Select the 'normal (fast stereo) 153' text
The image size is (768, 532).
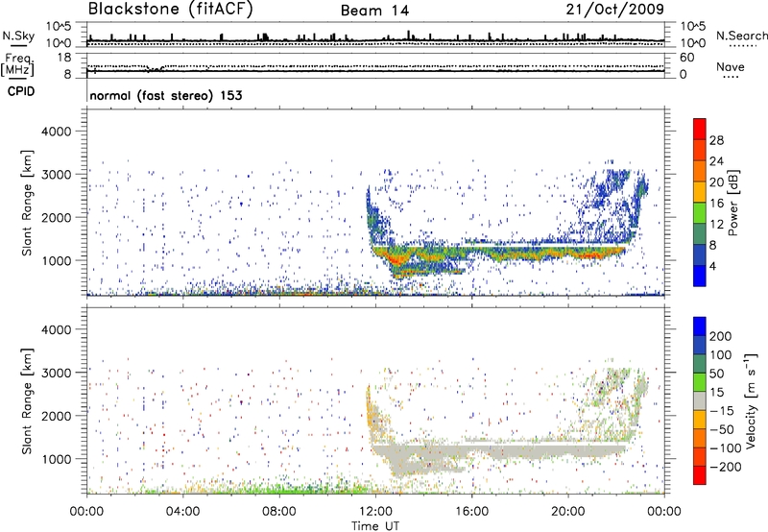(165, 95)
